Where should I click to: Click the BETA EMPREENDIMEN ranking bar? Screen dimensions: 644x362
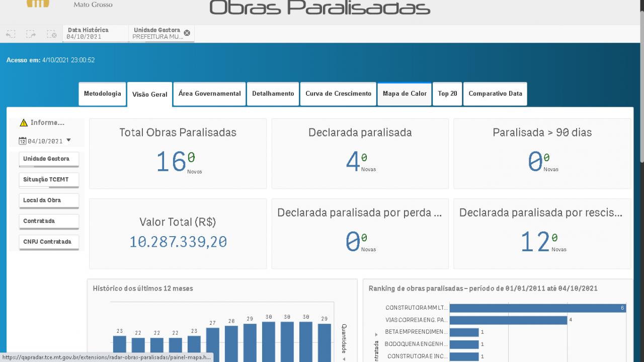pyautogui.click(x=464, y=332)
